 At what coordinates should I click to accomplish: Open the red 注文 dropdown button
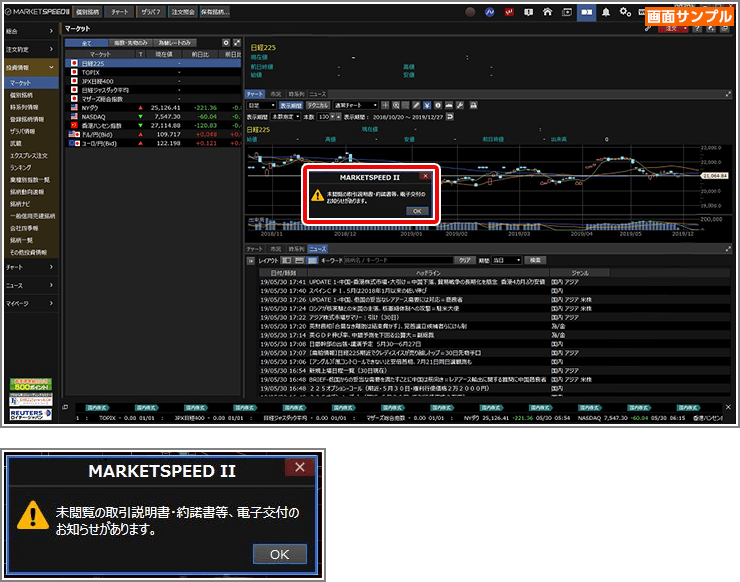pyautogui.click(x=673, y=29)
